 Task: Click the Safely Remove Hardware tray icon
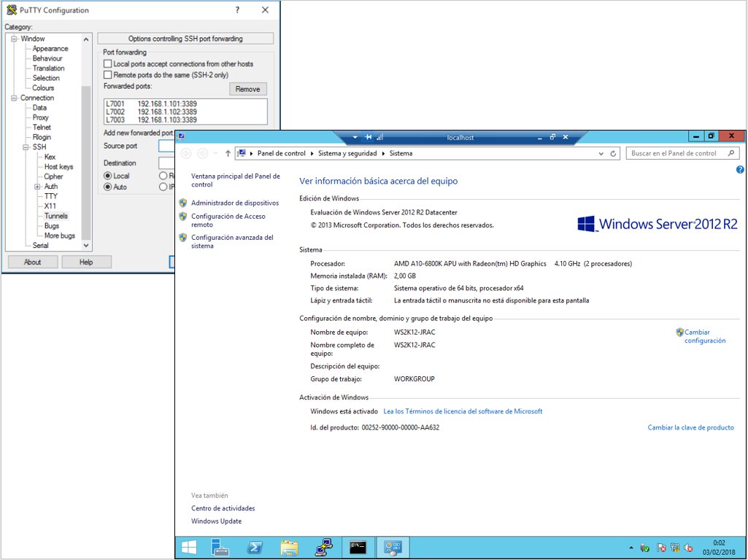[645, 548]
